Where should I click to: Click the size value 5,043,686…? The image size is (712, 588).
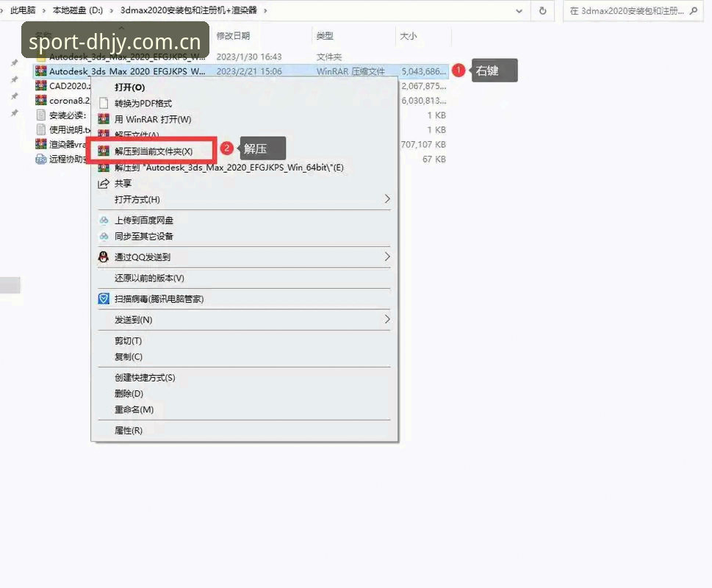click(x=424, y=71)
